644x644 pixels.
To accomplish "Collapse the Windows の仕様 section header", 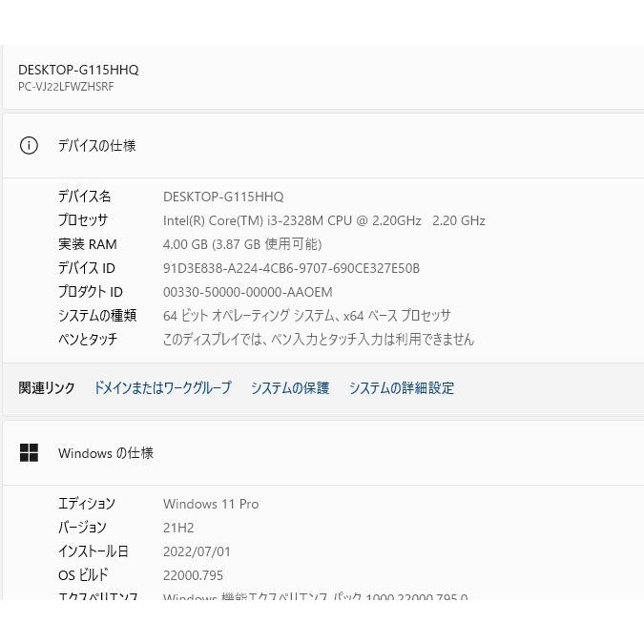I will click(x=106, y=453).
